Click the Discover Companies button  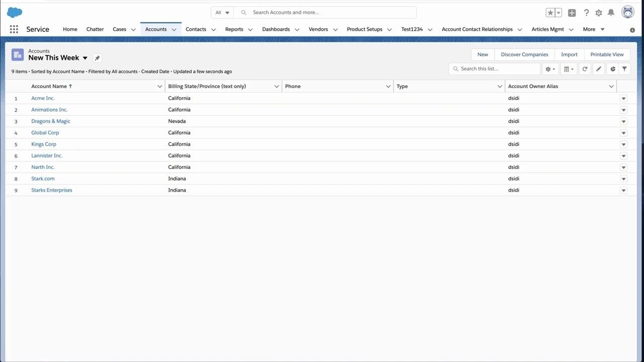524,54
